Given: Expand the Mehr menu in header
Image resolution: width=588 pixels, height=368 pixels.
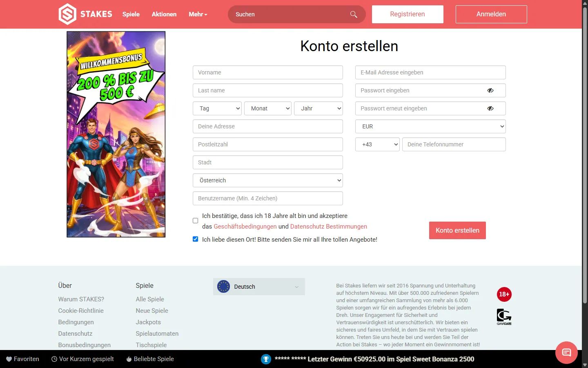Looking at the screenshot, I should pyautogui.click(x=198, y=14).
